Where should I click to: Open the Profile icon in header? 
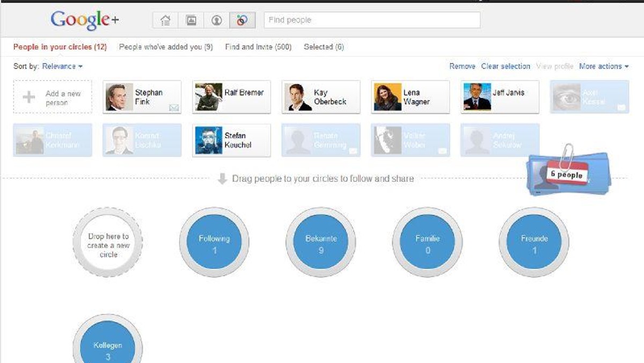click(217, 20)
